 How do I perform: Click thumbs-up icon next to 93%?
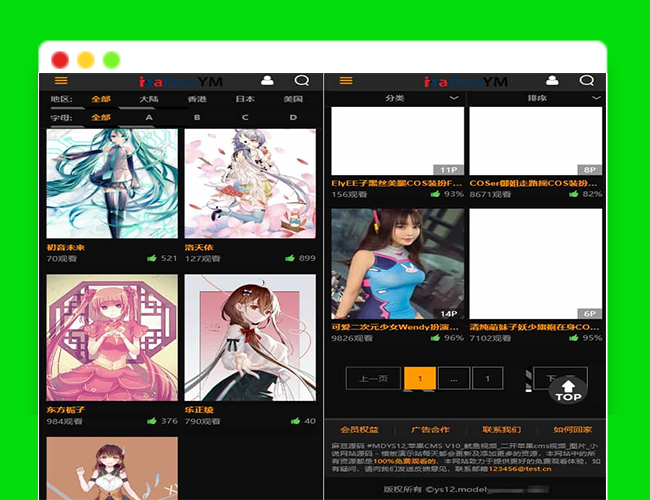tap(435, 194)
